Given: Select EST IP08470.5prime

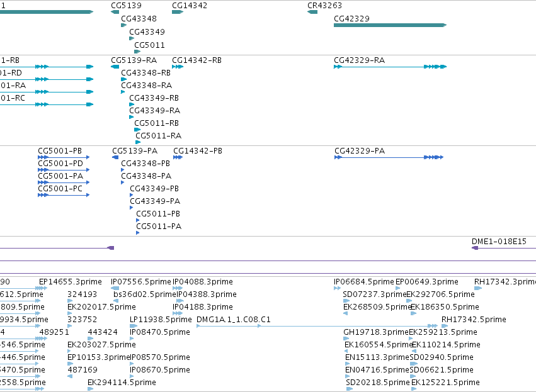Looking at the screenshot, I should coord(159,332).
